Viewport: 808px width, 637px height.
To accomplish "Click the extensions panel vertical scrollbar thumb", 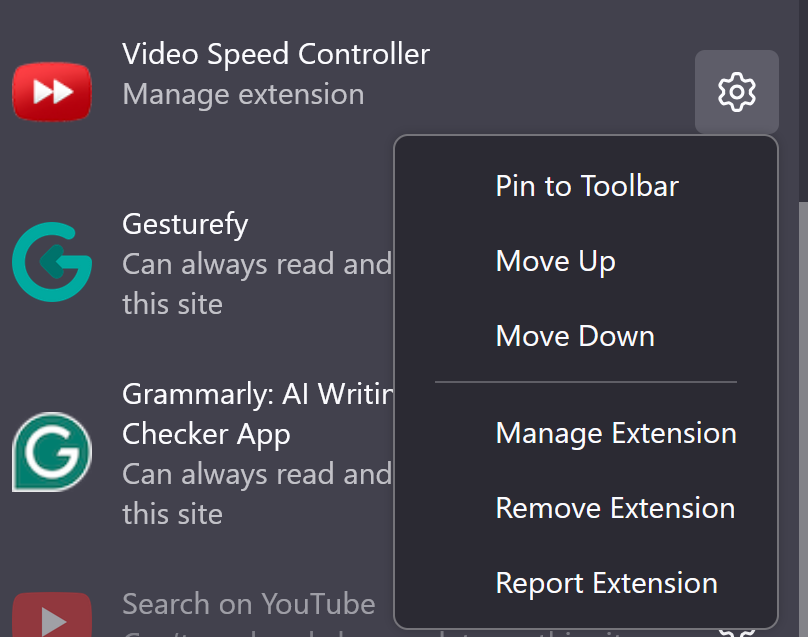I will click(x=803, y=419).
